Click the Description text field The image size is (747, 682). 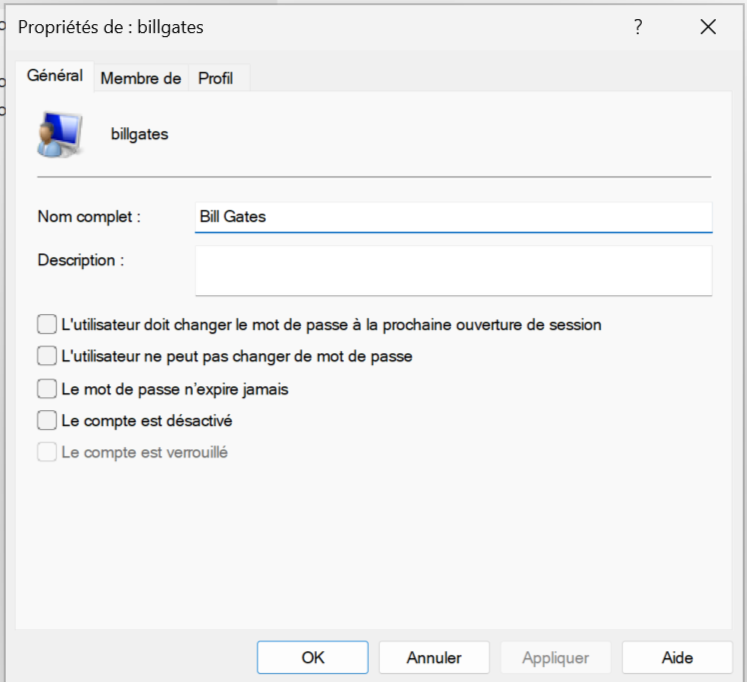point(454,271)
